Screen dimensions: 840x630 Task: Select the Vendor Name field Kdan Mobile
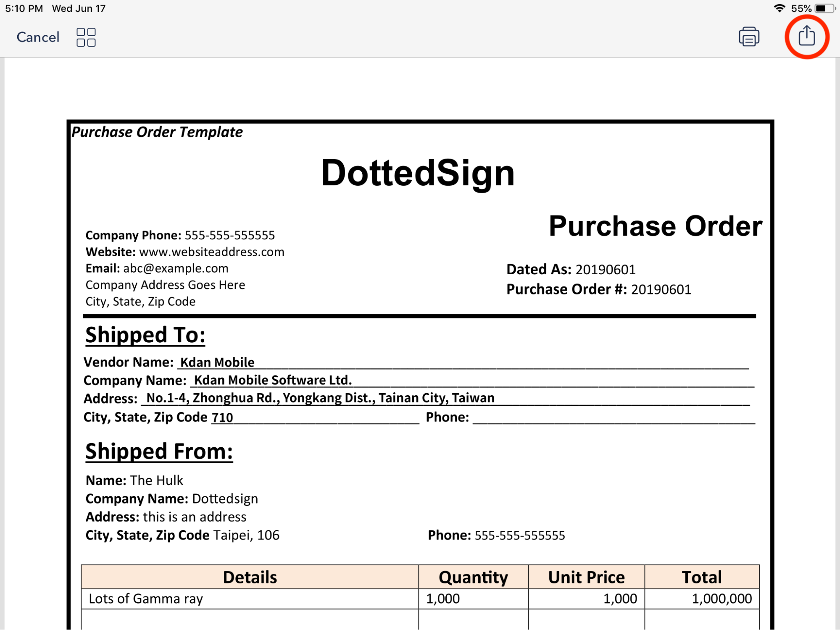click(x=463, y=362)
